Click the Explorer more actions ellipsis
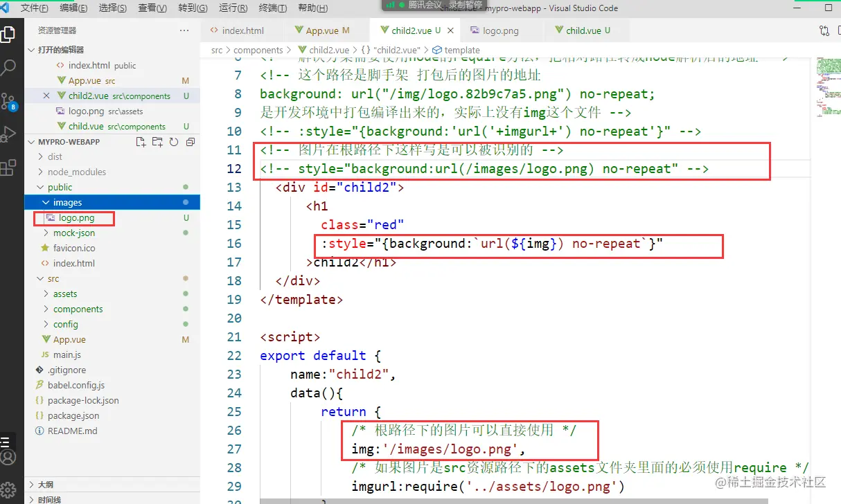 point(184,30)
